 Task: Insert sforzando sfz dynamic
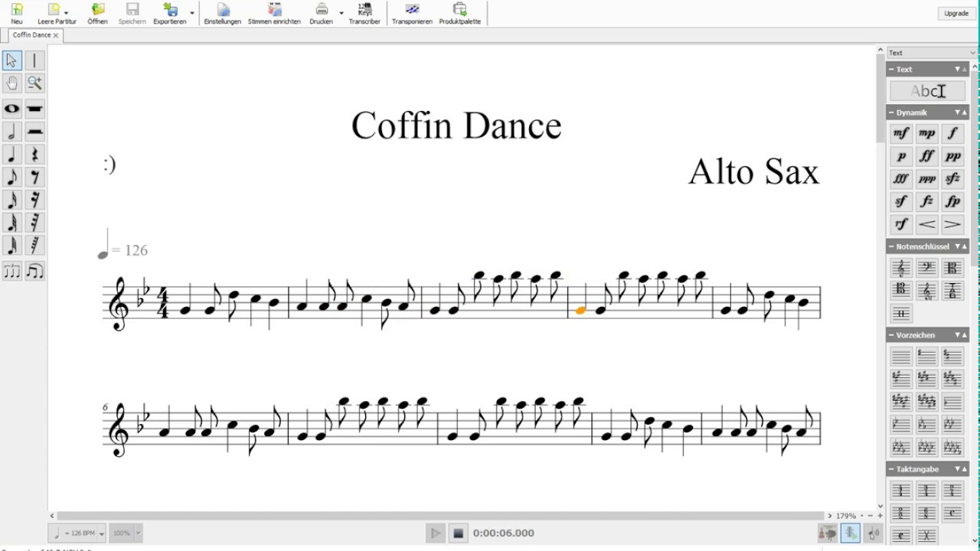(x=953, y=179)
